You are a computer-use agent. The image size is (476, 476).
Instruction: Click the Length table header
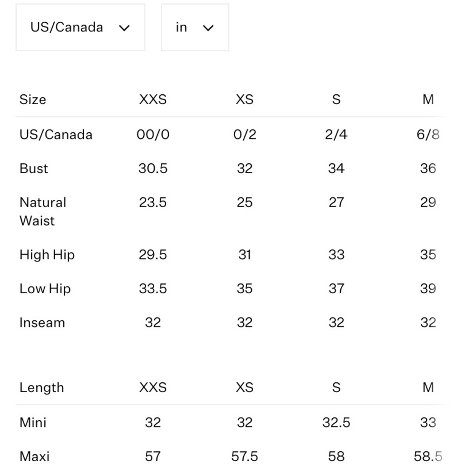[x=42, y=387]
